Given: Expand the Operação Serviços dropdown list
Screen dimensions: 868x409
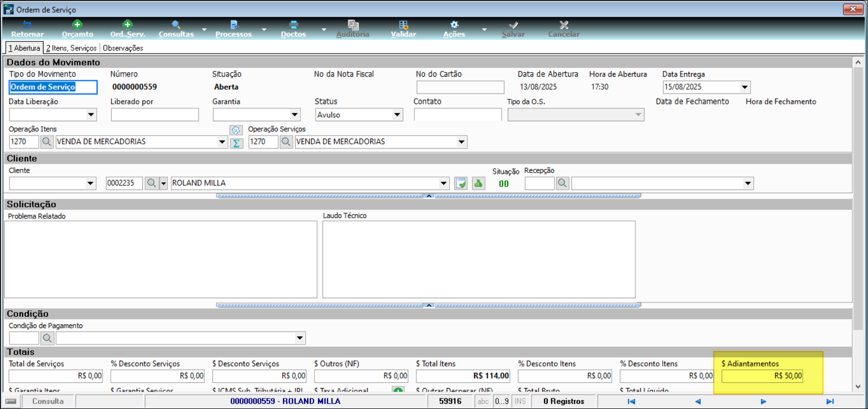Looking at the screenshot, I should [461, 142].
